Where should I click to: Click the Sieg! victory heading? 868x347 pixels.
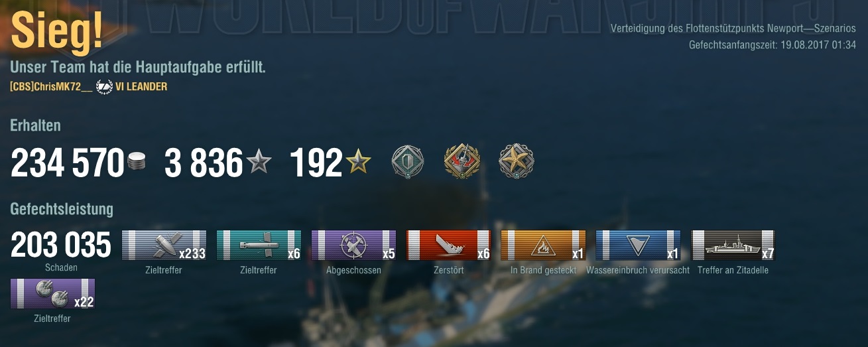click(57, 31)
